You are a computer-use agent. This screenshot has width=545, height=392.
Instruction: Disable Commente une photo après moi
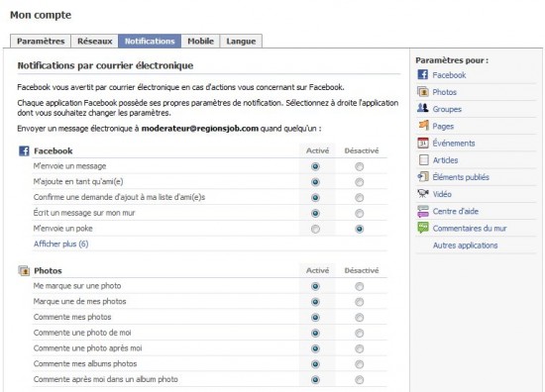(360, 348)
